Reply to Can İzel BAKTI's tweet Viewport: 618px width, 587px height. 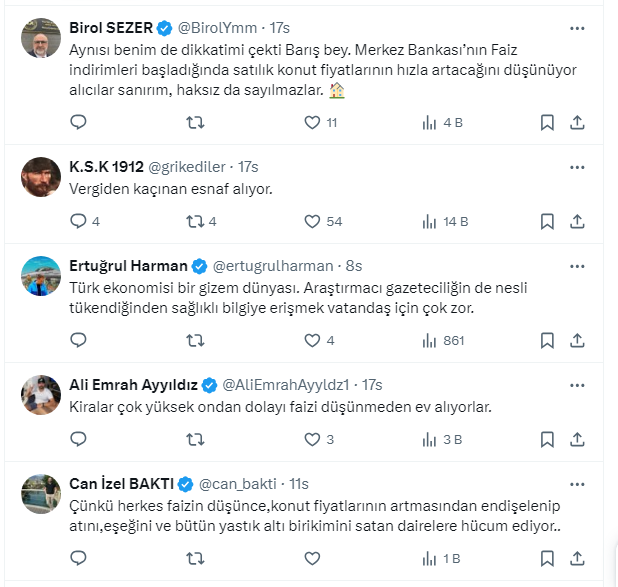tap(79, 558)
